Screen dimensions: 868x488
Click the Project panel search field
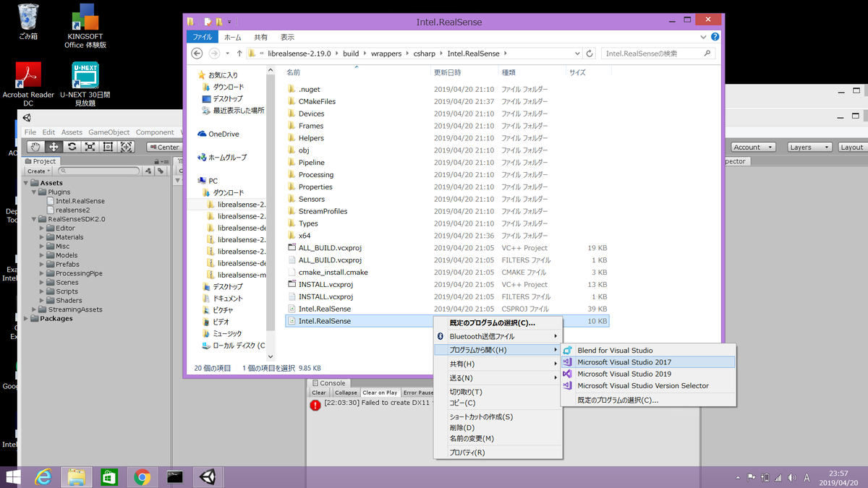click(100, 171)
